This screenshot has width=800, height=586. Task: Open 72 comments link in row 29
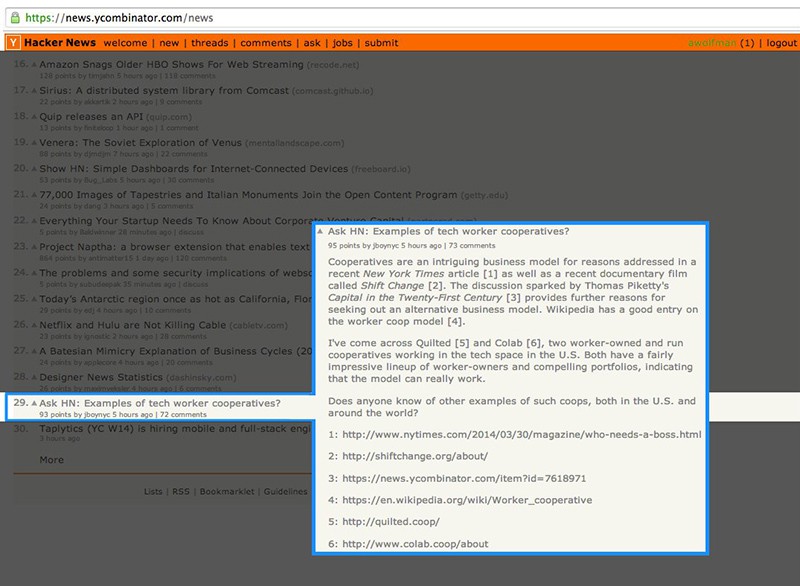click(183, 415)
